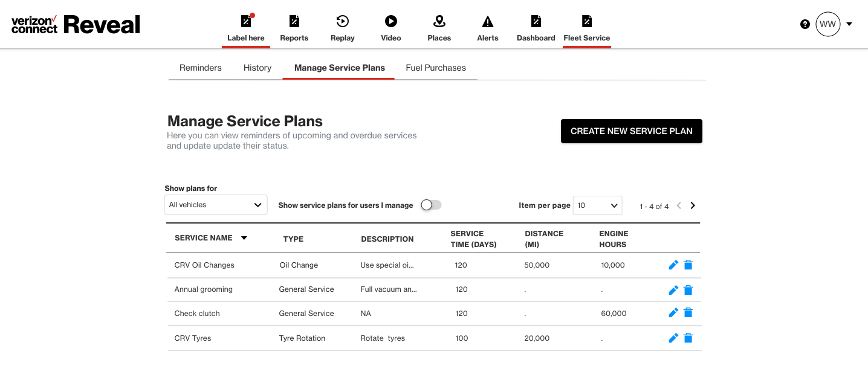Click the WW user avatar

[828, 24]
